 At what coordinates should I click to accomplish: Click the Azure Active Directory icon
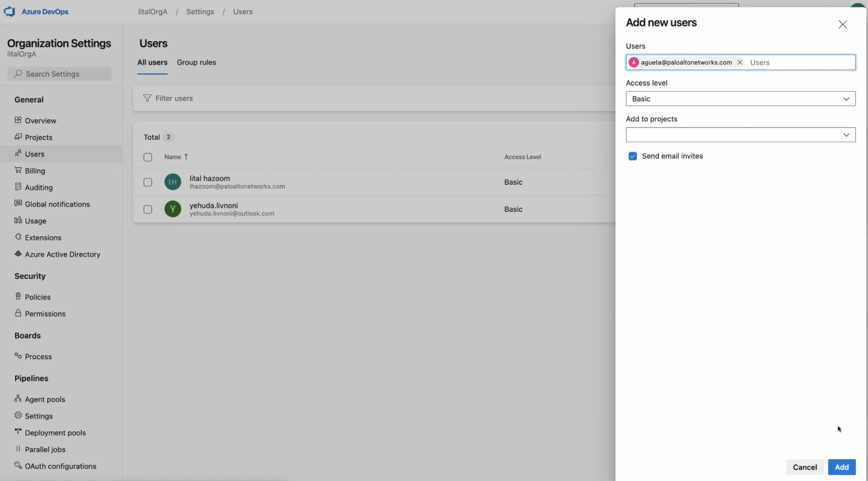18,254
